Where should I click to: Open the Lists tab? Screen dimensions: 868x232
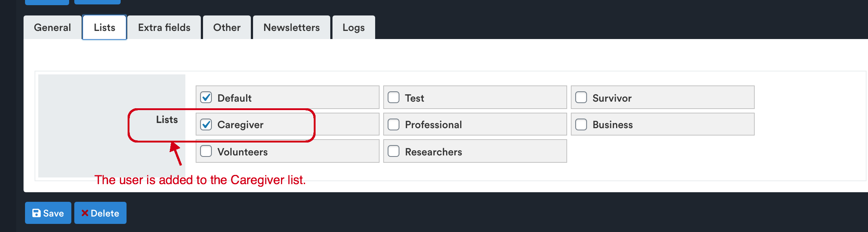(104, 27)
